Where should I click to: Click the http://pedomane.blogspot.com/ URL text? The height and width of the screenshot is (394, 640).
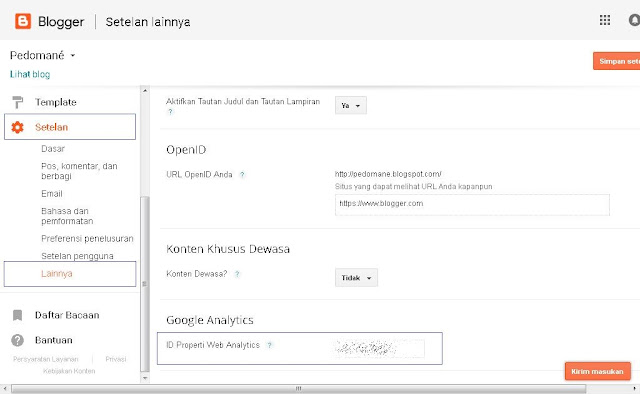pyautogui.click(x=388, y=174)
